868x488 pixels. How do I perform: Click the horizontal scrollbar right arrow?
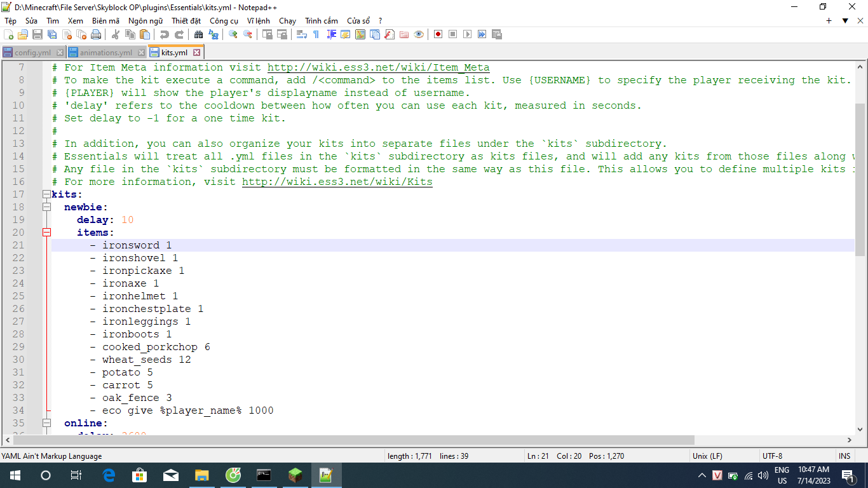(x=850, y=440)
